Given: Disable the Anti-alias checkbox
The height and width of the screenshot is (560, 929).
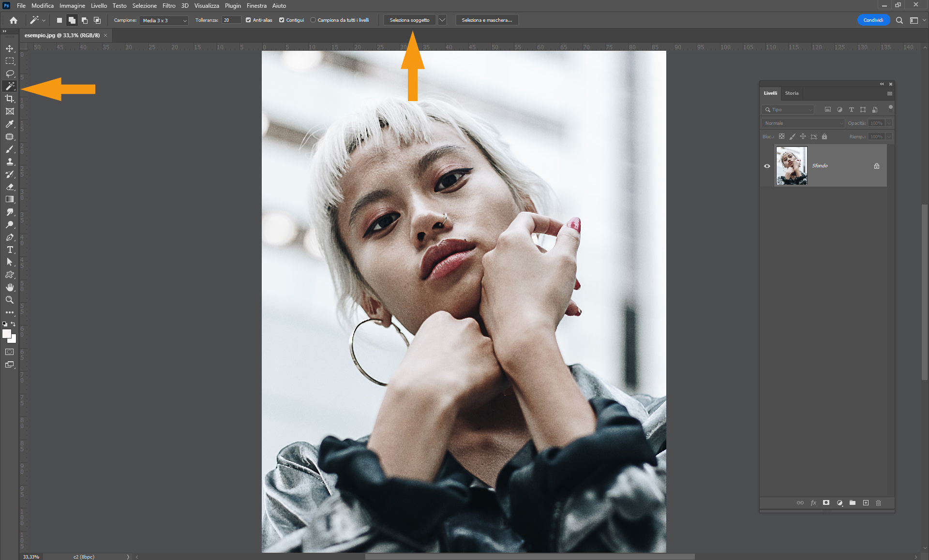Looking at the screenshot, I should 248,20.
